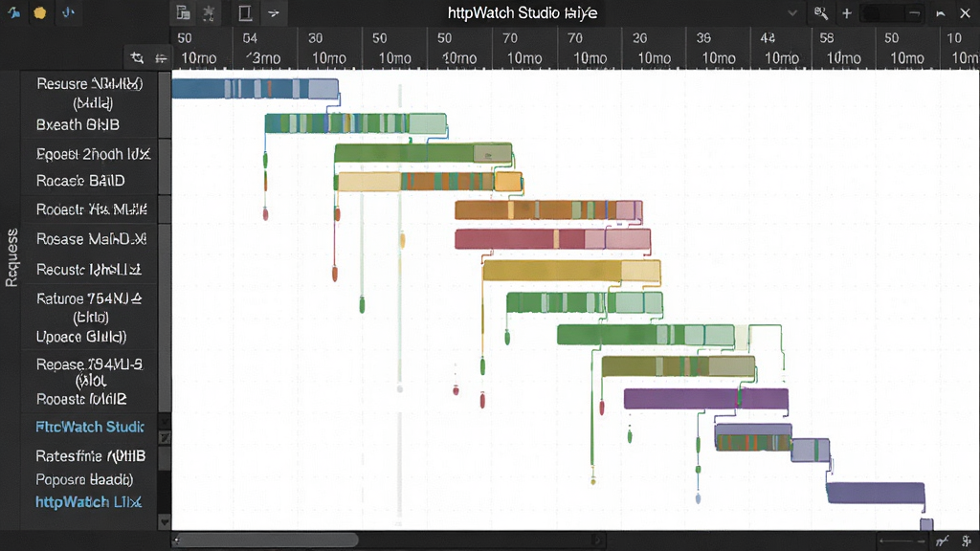The width and height of the screenshot is (980, 551).
Task: Click the red and pink waterfall bar
Action: click(x=552, y=239)
